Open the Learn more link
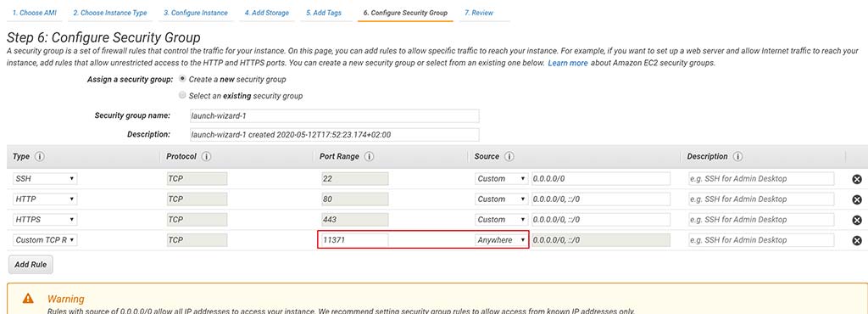868x314 pixels. [x=567, y=63]
